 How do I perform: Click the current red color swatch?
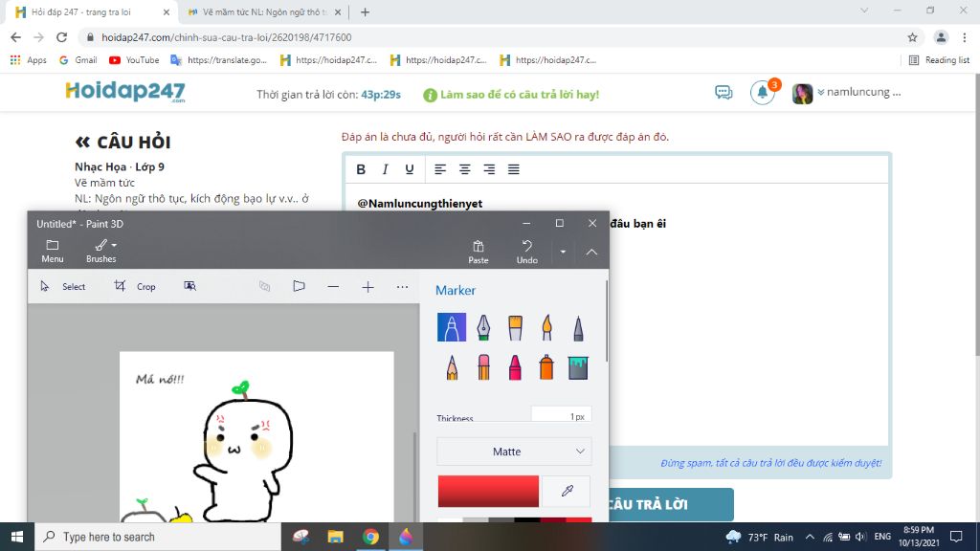click(x=488, y=491)
